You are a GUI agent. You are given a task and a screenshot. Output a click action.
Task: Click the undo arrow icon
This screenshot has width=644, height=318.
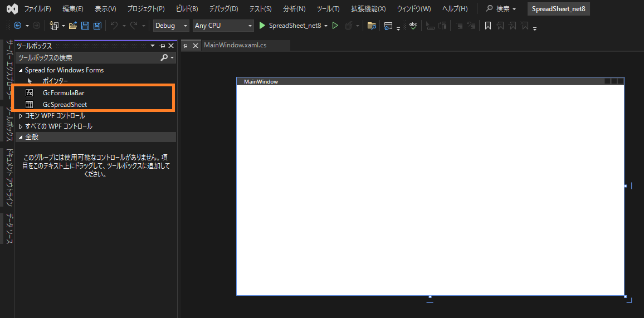114,26
